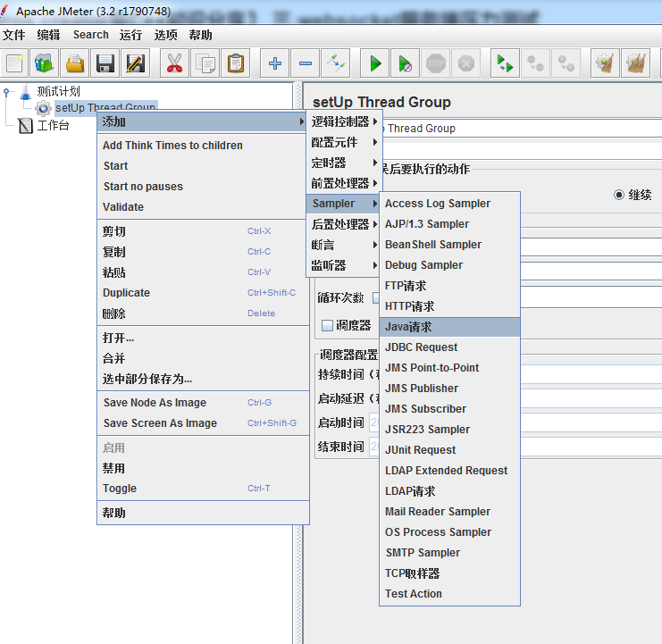Viewport: 662px width, 644px height.
Task: Click the Clear All brooms icon
Action: point(635,63)
